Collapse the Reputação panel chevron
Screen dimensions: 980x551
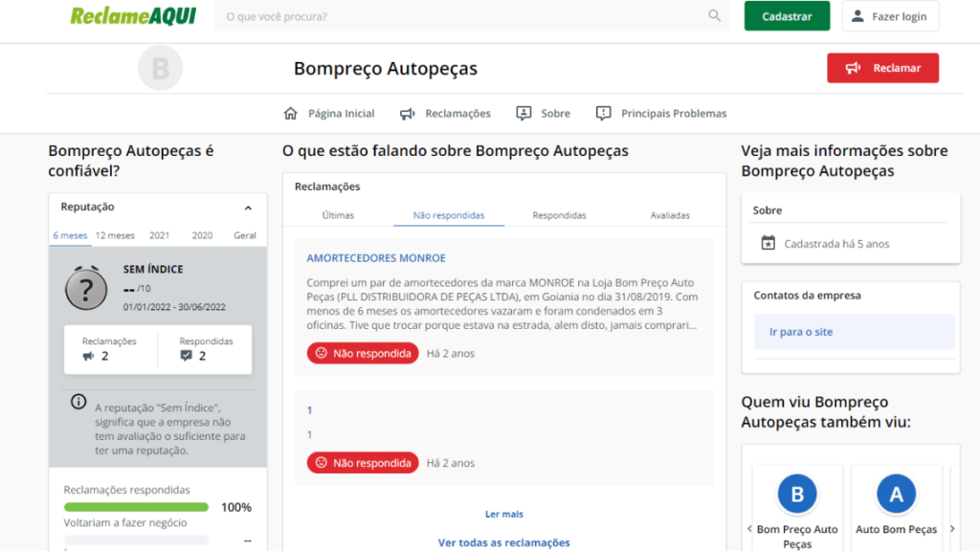click(248, 208)
